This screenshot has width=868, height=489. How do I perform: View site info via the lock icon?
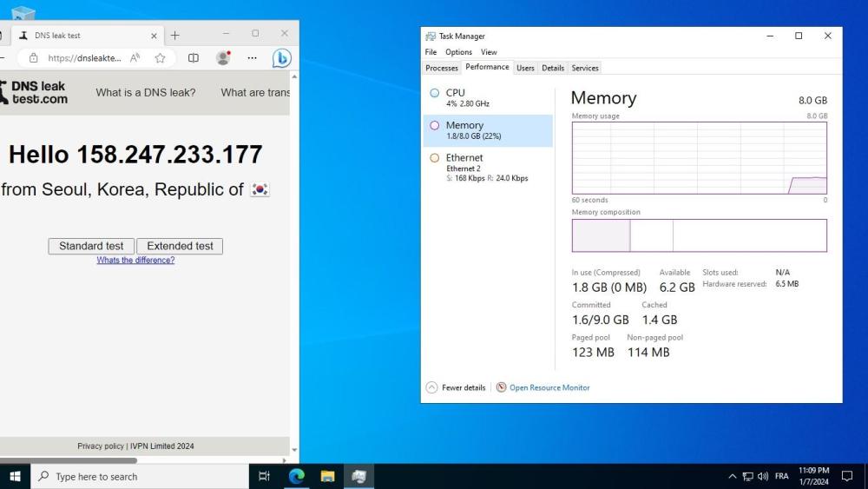click(34, 58)
